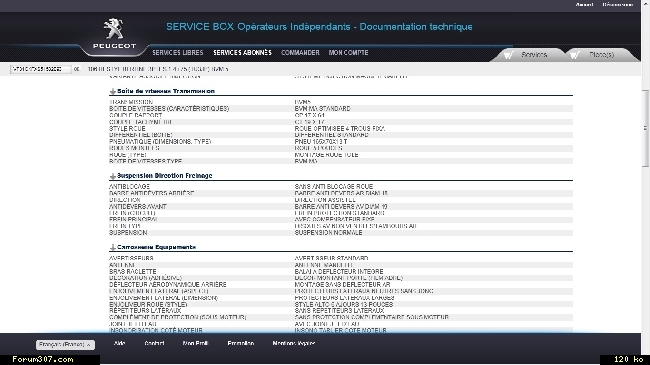Open the Mon Profil footer link
Screen dimensions: 650x365
195,343
